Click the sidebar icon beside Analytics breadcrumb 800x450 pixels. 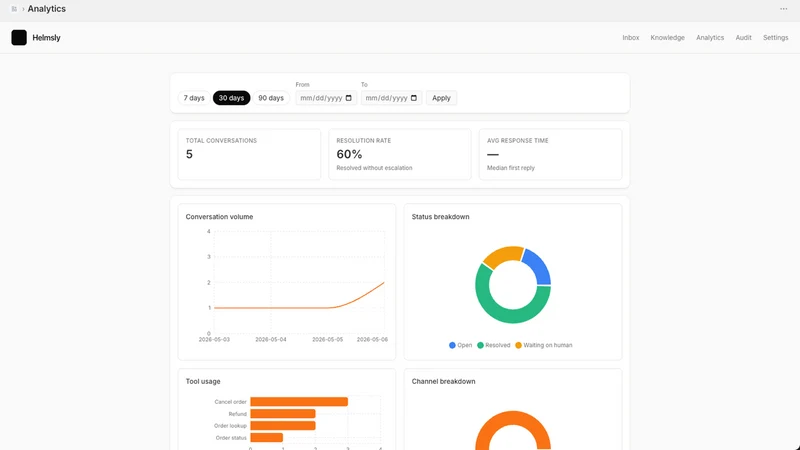pos(14,9)
